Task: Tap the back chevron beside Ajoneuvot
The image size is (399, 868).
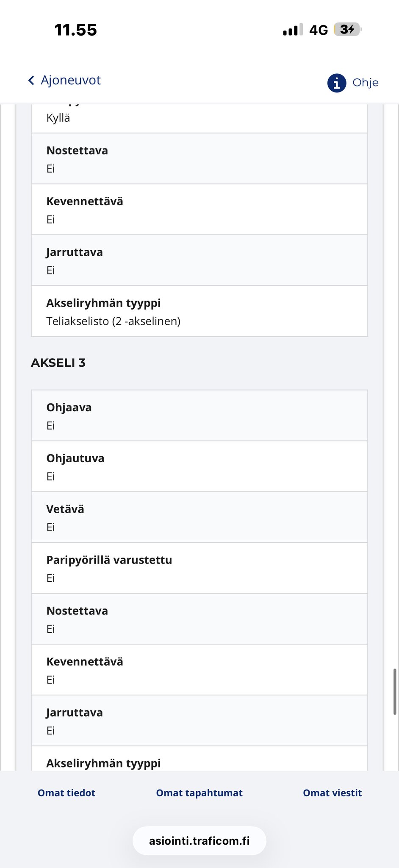Action: 31,81
